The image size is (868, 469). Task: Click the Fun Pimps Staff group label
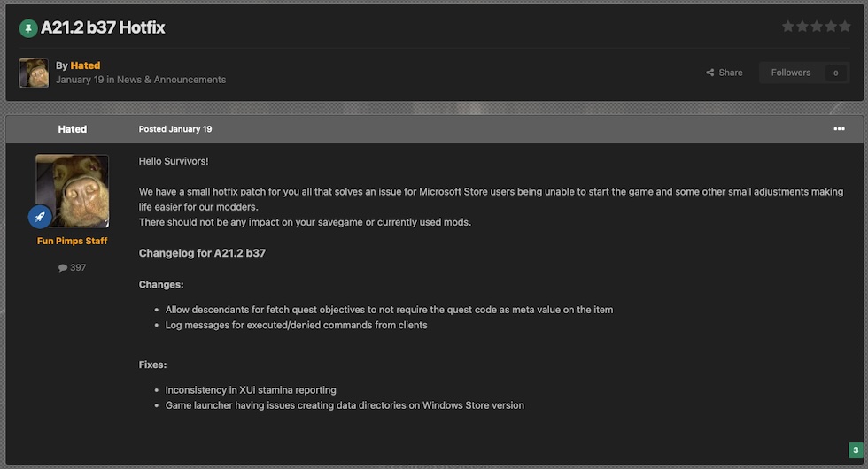click(72, 241)
